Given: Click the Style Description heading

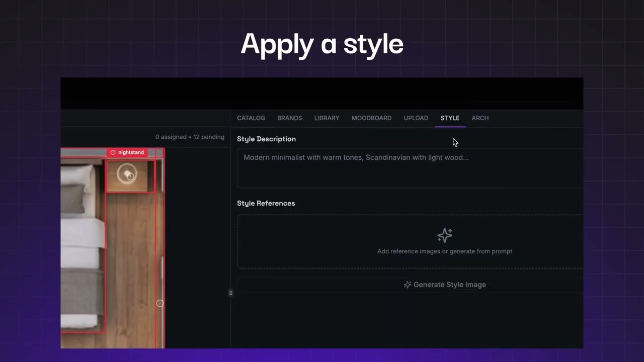Looking at the screenshot, I should [x=267, y=139].
